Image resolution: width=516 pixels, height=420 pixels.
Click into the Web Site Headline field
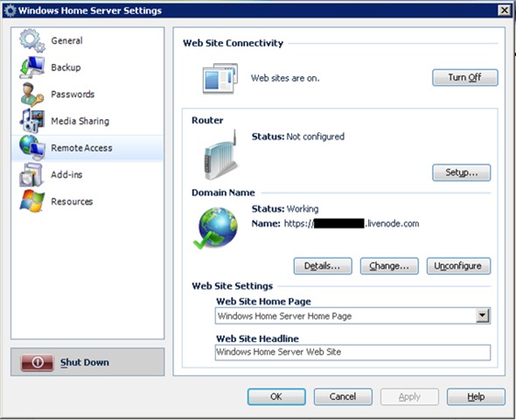click(x=352, y=353)
